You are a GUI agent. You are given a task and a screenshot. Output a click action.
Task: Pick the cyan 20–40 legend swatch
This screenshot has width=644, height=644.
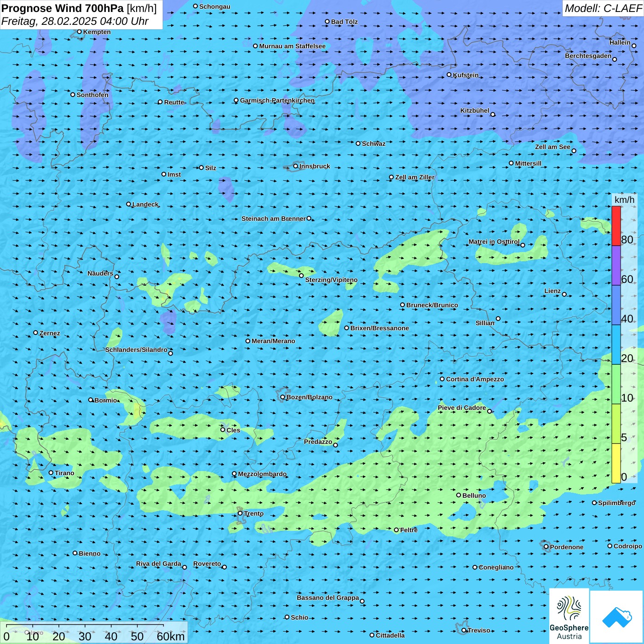point(616,345)
